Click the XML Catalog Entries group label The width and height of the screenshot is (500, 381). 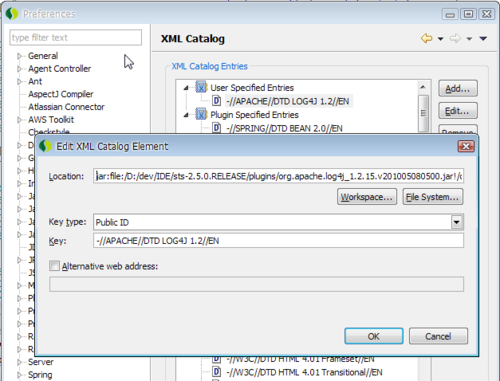[x=210, y=66]
